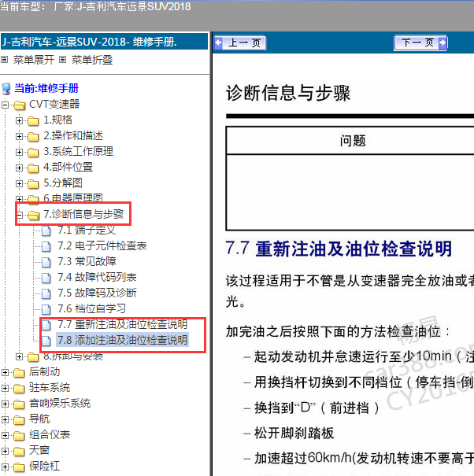Image resolution: width=474 pixels, height=476 pixels.
Task: Expand the 导航 tree node
Action: pyautogui.click(x=5, y=420)
